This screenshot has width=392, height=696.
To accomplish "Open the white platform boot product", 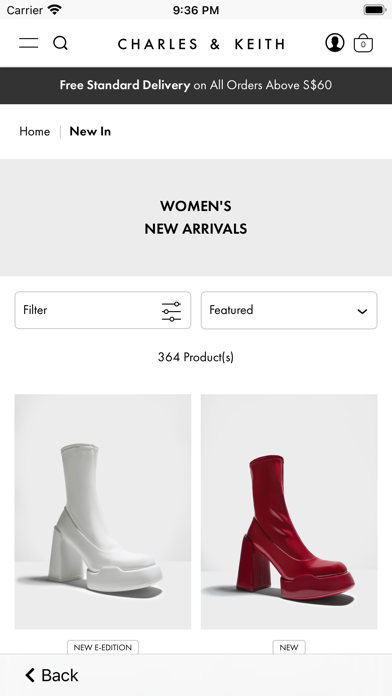I will click(103, 511).
